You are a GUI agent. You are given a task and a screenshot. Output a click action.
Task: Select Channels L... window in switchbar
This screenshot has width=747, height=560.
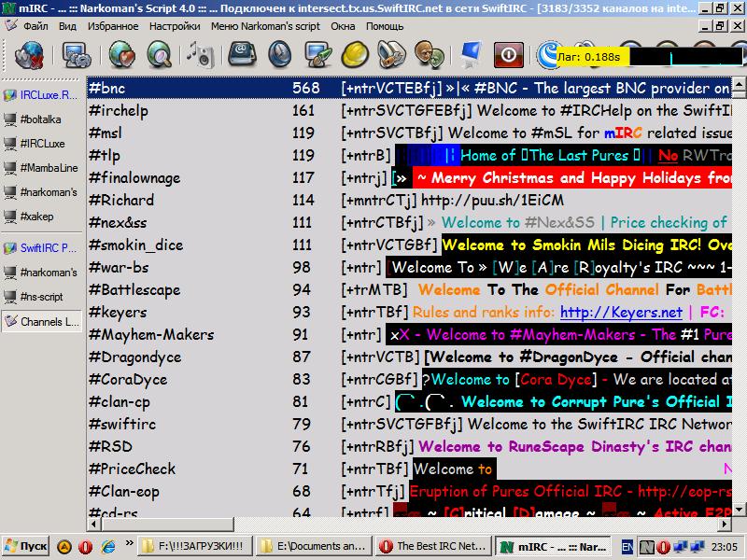[x=41, y=321]
